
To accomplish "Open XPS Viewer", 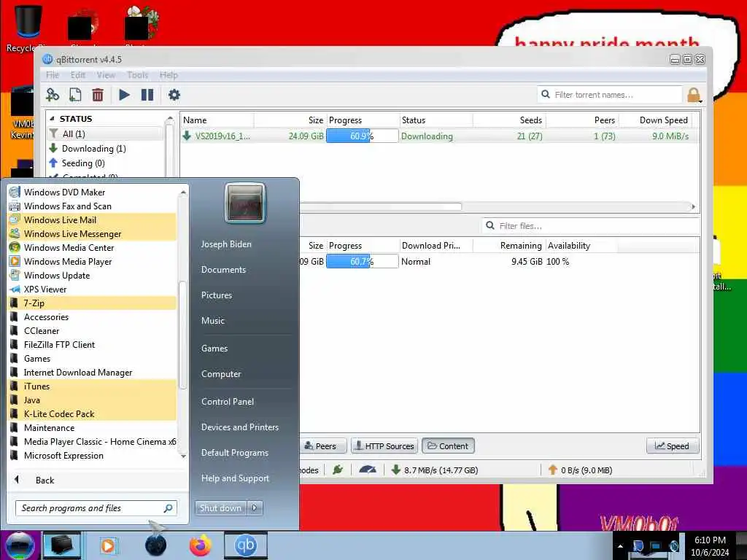I will tap(93, 289).
